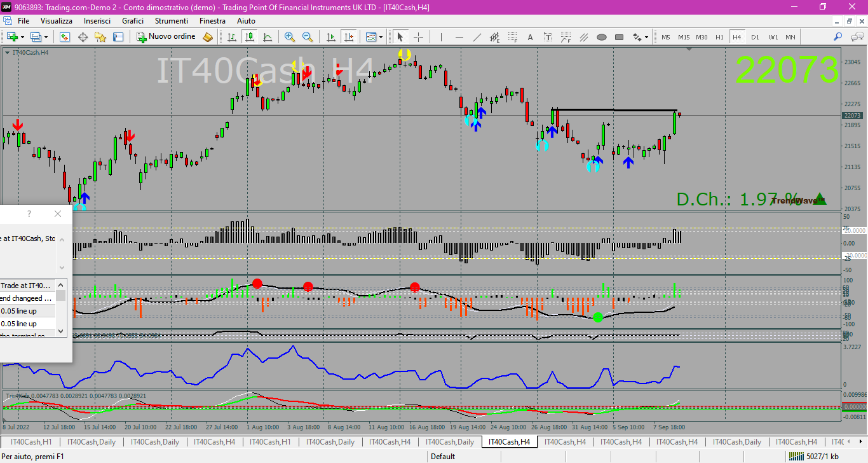The height and width of the screenshot is (463, 868).
Task: Open Strumenti menu
Action: 172,21
